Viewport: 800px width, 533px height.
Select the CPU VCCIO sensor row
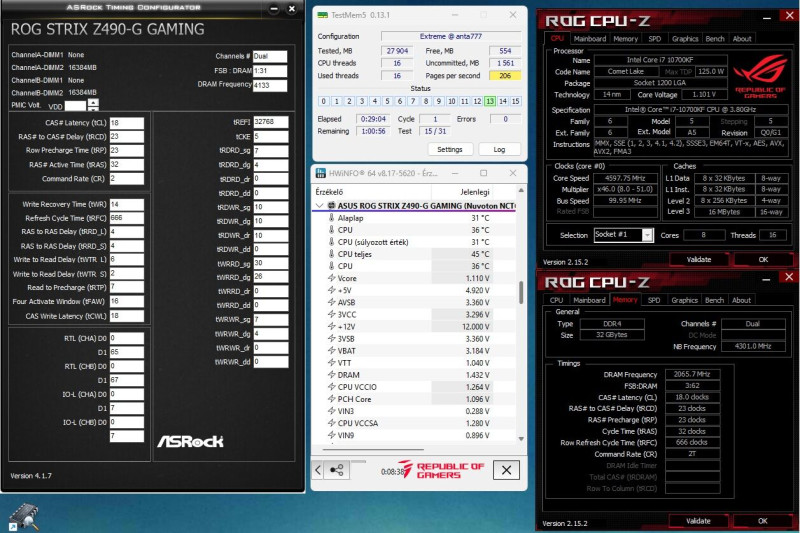413,387
